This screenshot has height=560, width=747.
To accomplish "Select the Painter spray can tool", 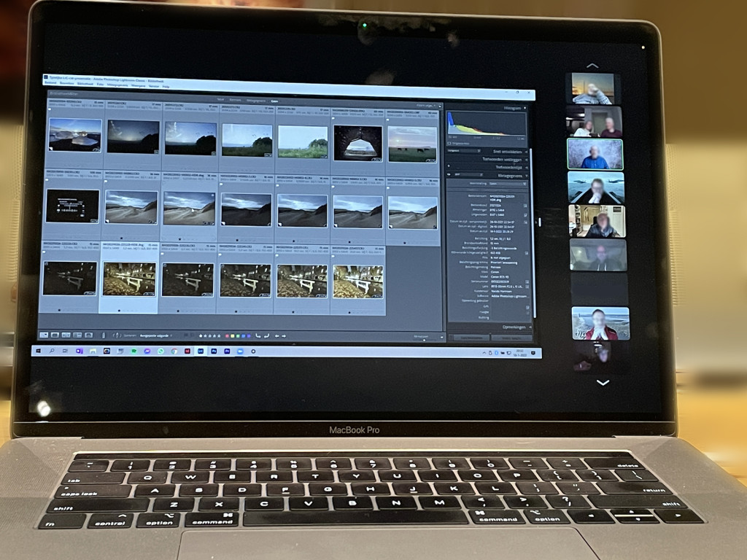I will [104, 335].
